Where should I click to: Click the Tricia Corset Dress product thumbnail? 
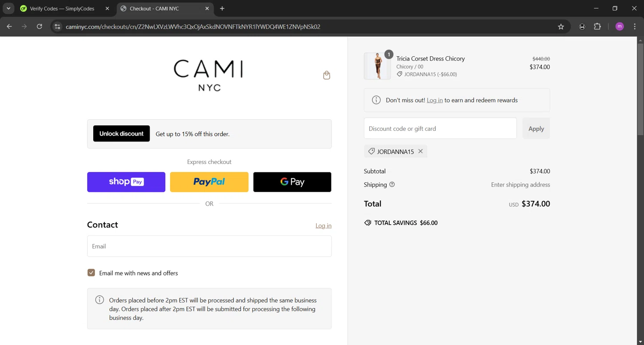[377, 66]
